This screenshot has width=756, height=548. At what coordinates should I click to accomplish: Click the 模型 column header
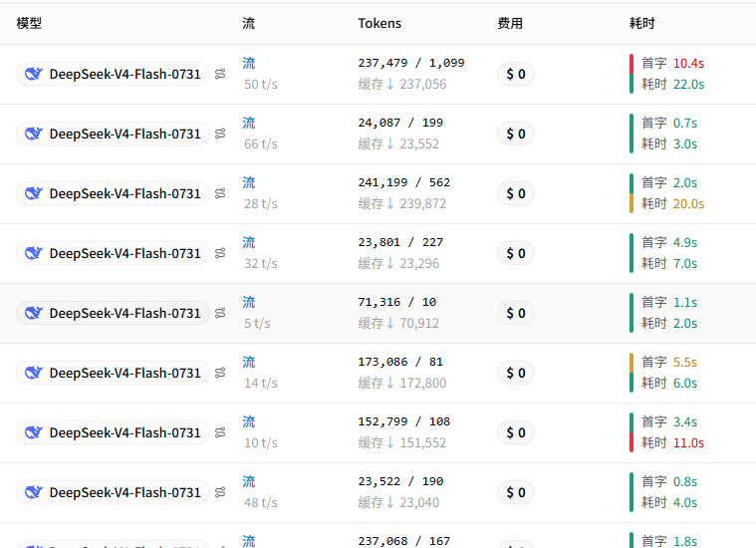click(29, 23)
